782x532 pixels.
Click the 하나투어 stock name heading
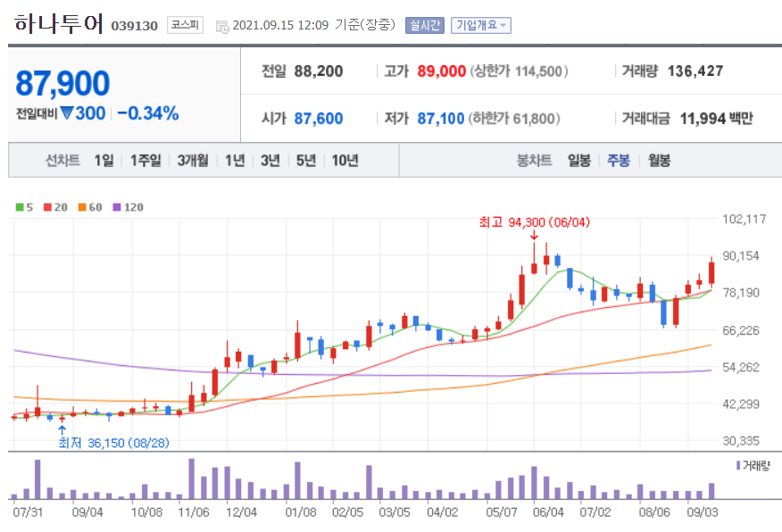pyautogui.click(x=57, y=20)
